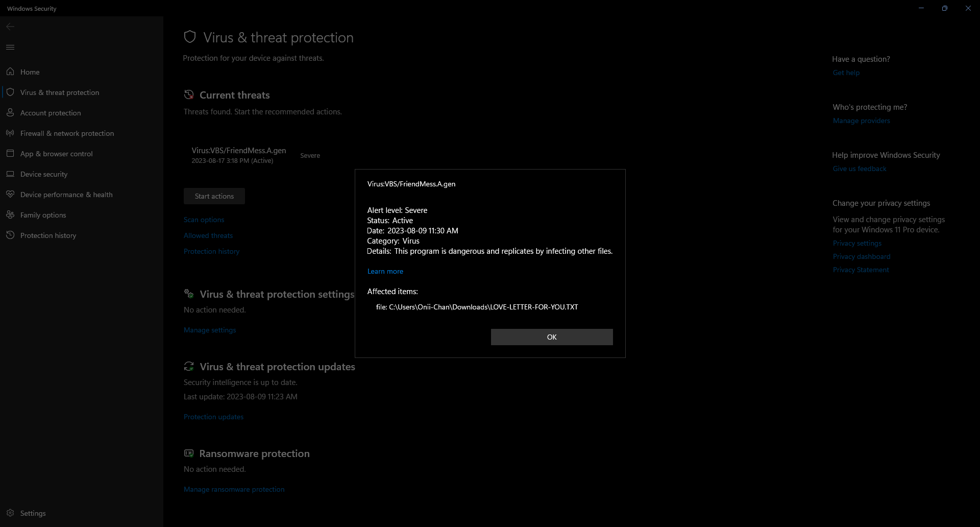
Task: Click the hamburger navigation menu icon
Action: [x=10, y=47]
